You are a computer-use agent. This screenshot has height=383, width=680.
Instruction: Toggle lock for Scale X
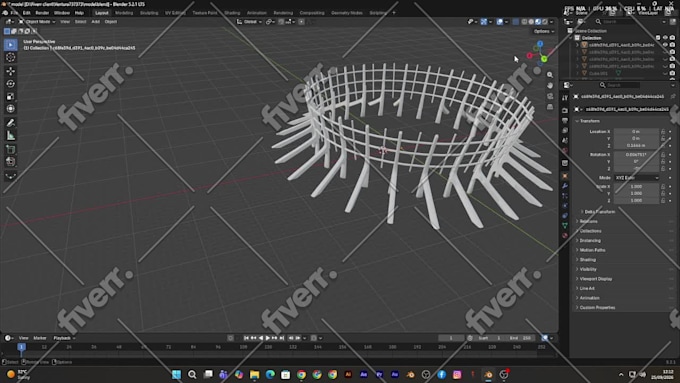(663, 187)
